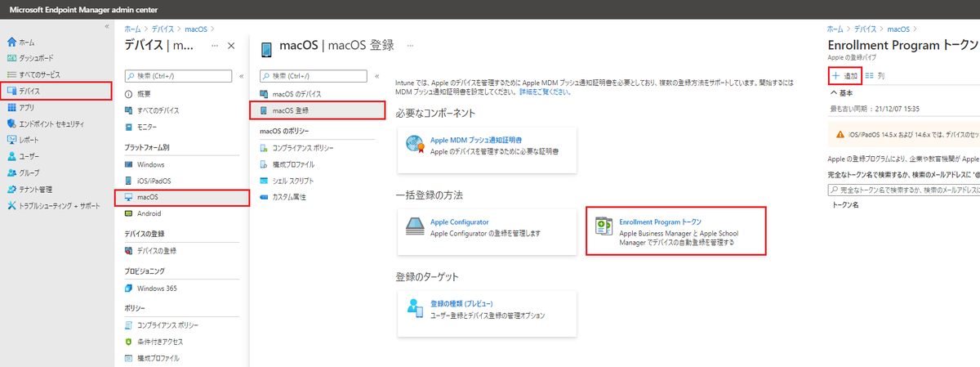Select デバイス in the left navigation
Screen dimensions: 980x367
56,91
